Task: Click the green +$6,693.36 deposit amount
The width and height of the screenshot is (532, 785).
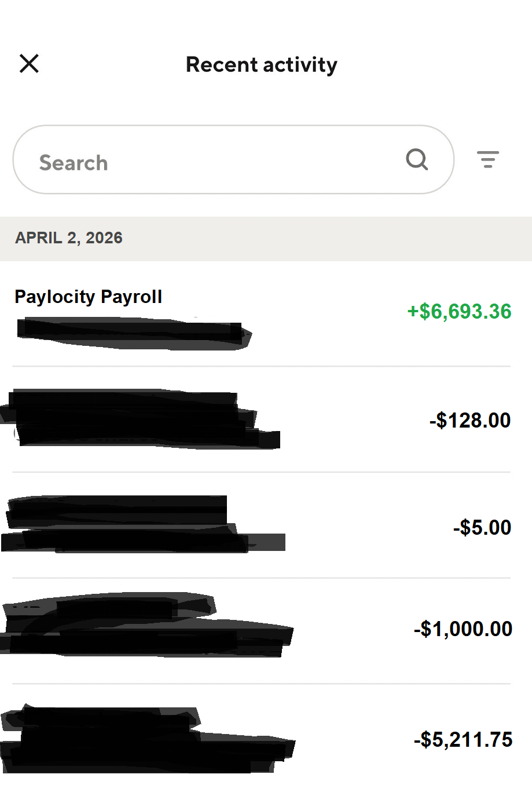Action: 459,312
